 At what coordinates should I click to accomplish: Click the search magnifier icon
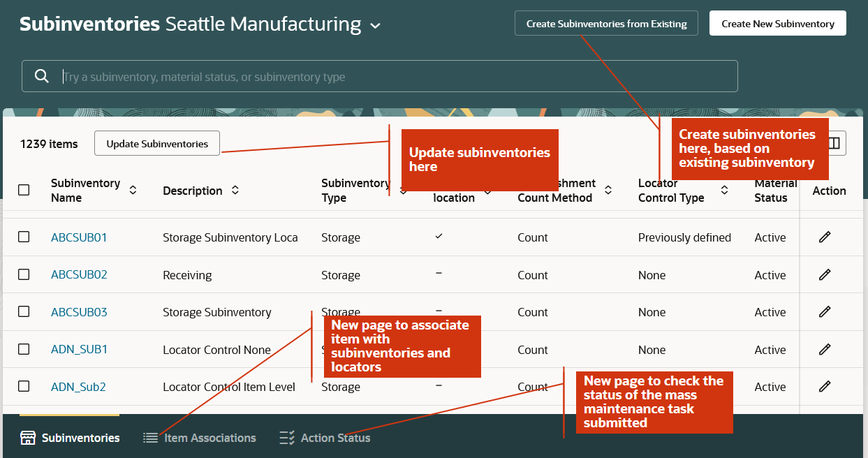pyautogui.click(x=42, y=76)
